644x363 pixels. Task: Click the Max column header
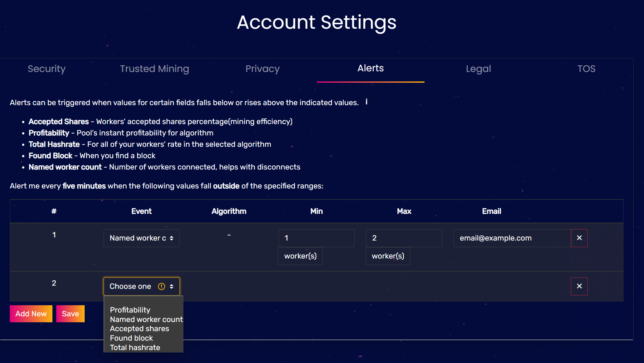(404, 211)
